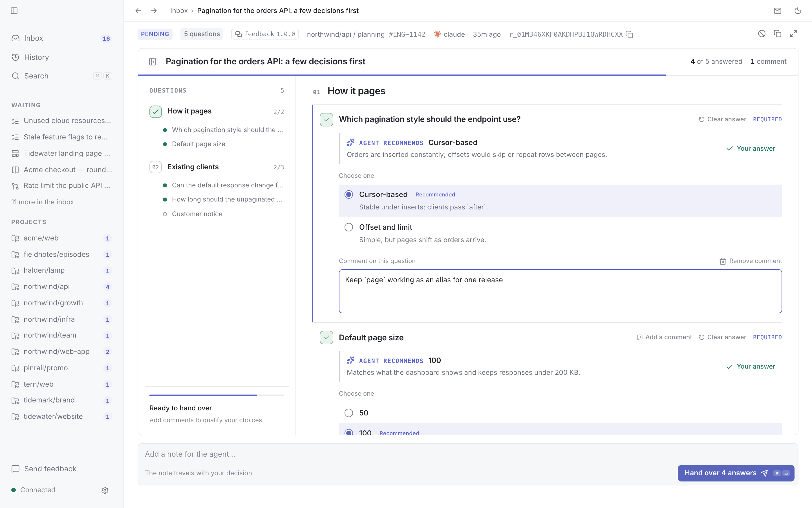
Task: Open the northwind/api project
Action: click(62, 286)
